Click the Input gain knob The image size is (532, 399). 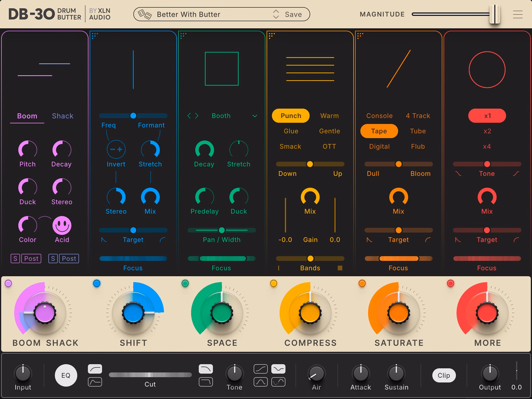[23, 373]
